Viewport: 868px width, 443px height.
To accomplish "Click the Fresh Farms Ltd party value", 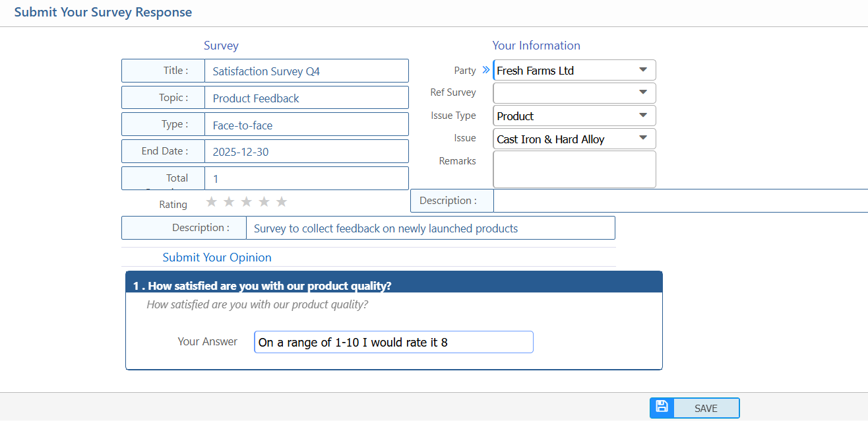I will pyautogui.click(x=536, y=71).
